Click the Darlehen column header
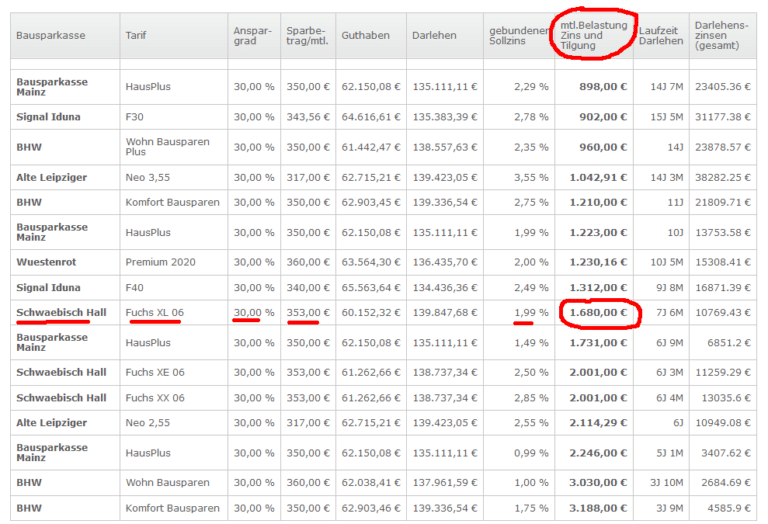This screenshot has height=524, width=768. 434,35
